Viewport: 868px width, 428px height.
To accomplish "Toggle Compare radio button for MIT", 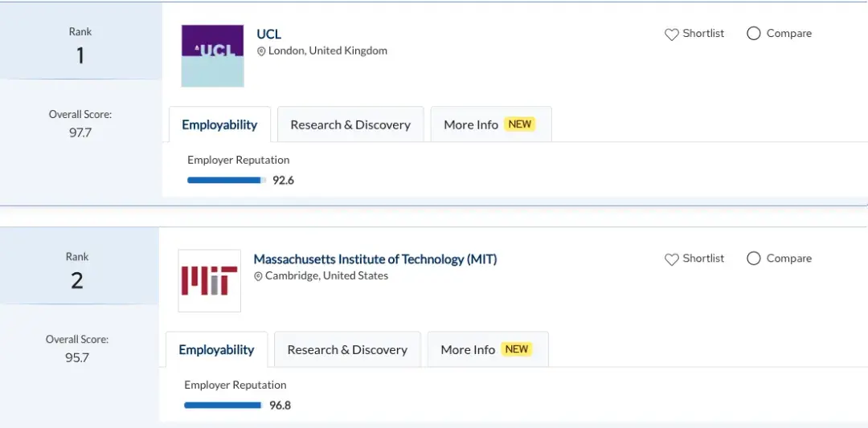I will pyautogui.click(x=754, y=259).
